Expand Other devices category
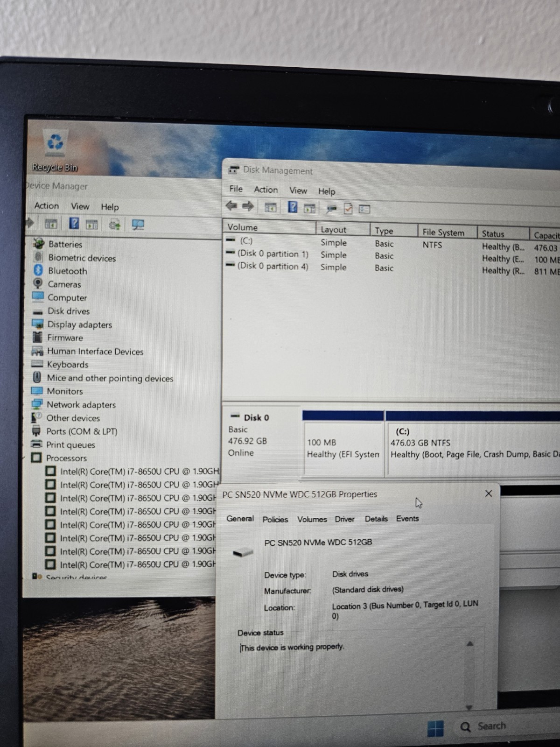 click(73, 418)
